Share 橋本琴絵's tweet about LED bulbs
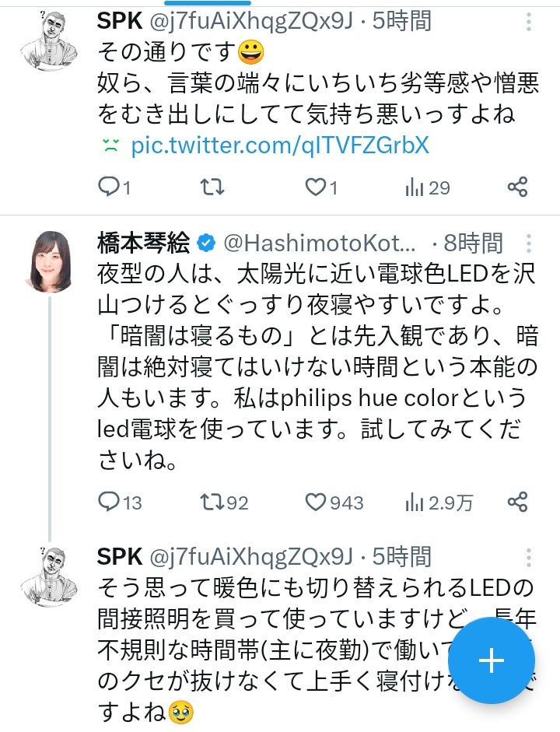Viewport: 560px width, 732px height. pyautogui.click(x=517, y=502)
